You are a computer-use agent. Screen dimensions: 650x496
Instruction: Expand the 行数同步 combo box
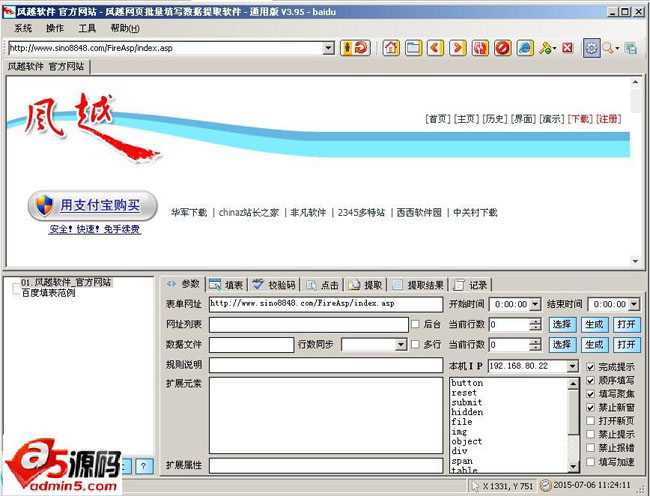point(400,344)
